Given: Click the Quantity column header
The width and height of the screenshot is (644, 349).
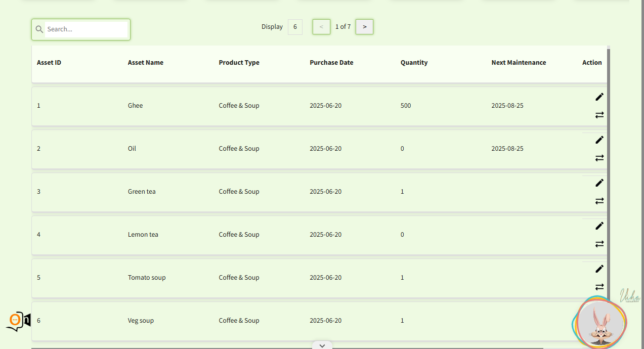Looking at the screenshot, I should point(414,63).
